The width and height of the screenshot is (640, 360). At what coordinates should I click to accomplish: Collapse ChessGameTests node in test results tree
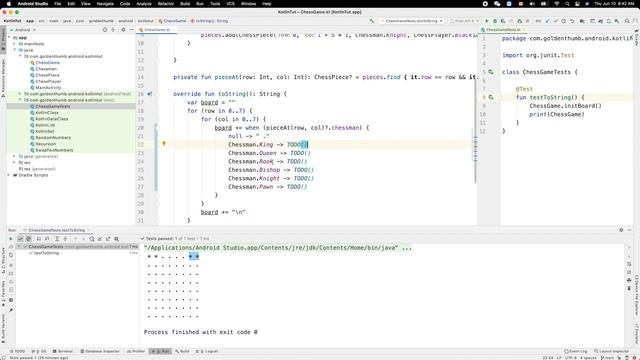(19, 247)
